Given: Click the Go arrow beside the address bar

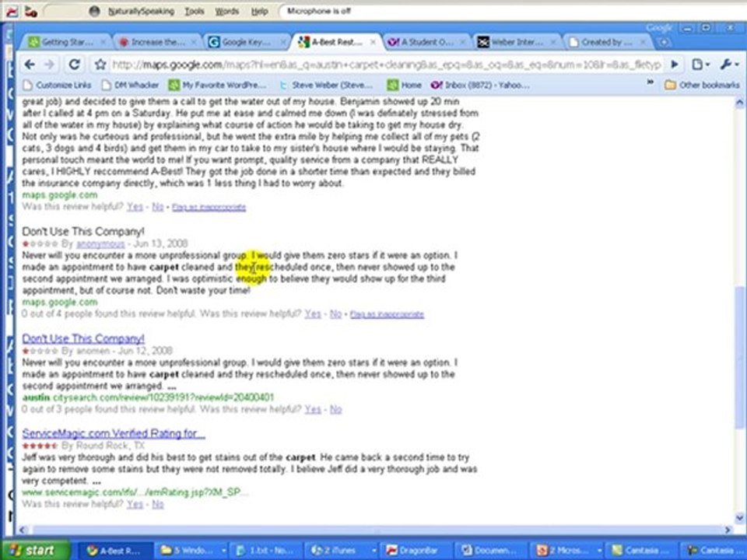Looking at the screenshot, I should [675, 65].
